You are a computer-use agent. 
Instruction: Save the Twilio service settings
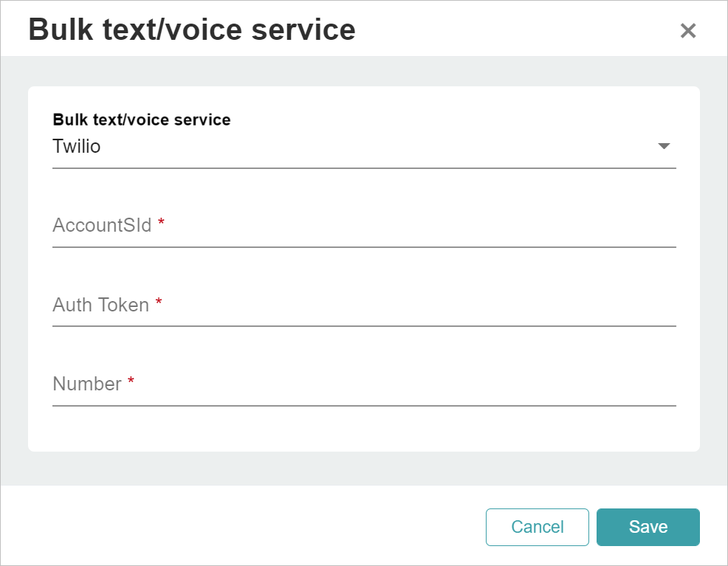pyautogui.click(x=648, y=527)
